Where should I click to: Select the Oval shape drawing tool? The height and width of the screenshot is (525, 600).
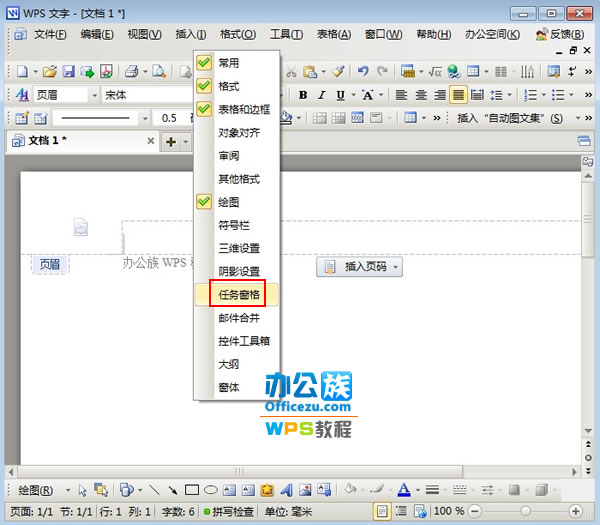[x=211, y=490]
